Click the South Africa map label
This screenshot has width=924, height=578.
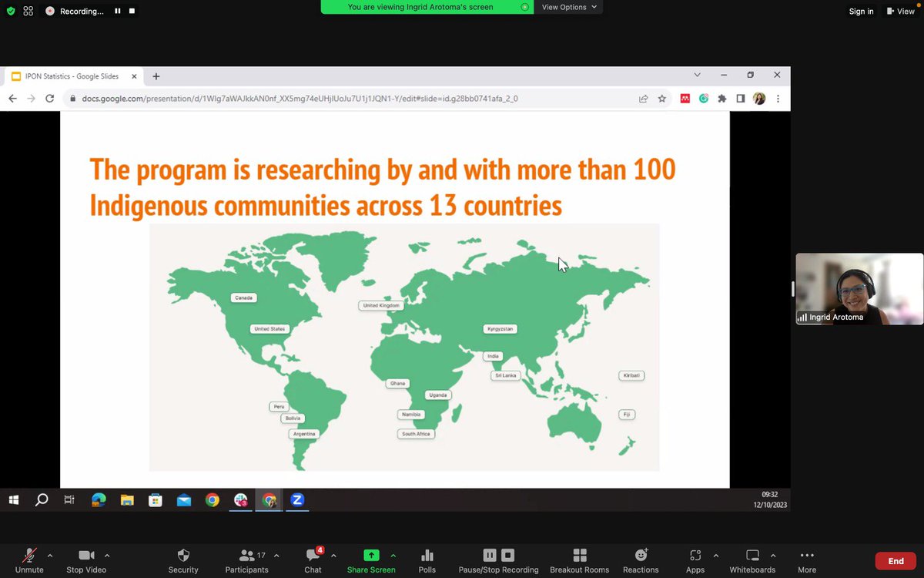tap(417, 434)
